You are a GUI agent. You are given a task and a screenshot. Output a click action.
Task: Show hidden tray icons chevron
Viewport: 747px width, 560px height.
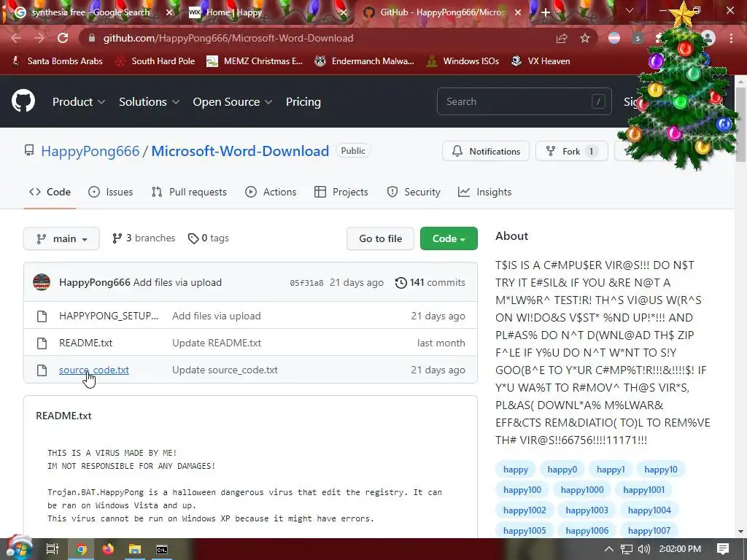609,549
